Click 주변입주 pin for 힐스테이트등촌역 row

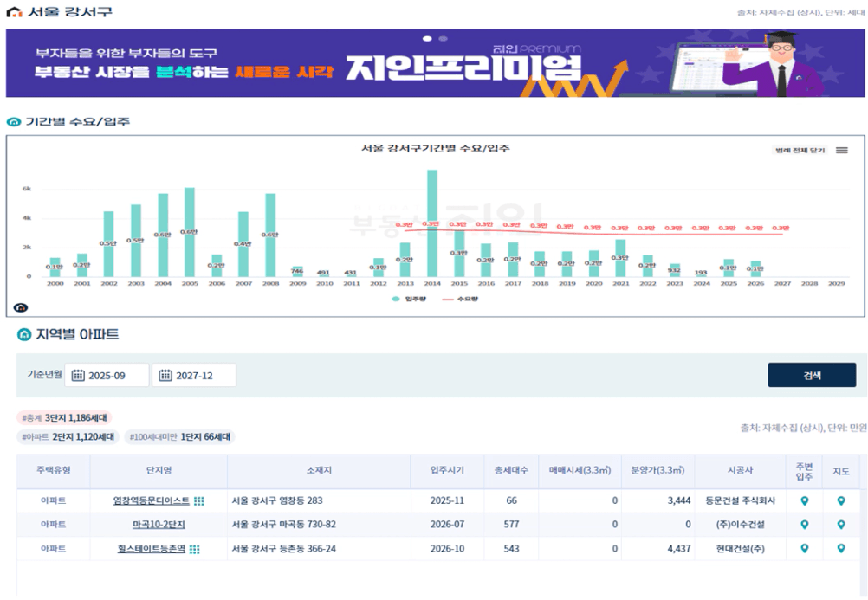tap(805, 549)
